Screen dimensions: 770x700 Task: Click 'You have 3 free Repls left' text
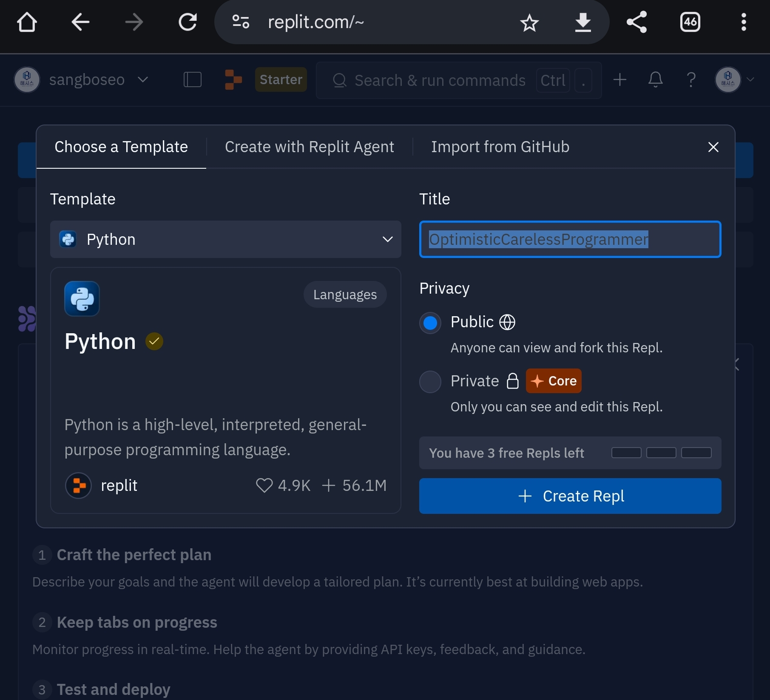[x=506, y=453]
